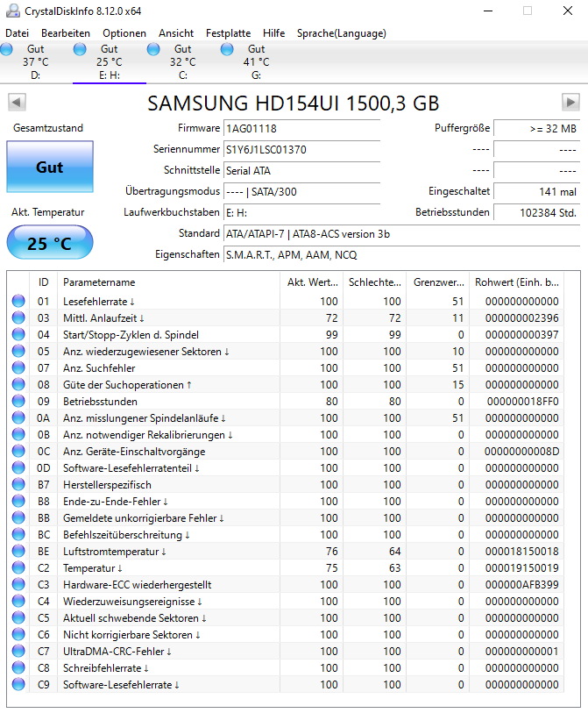588x713 pixels.
Task: Click the Parametername column header
Action: point(168,282)
